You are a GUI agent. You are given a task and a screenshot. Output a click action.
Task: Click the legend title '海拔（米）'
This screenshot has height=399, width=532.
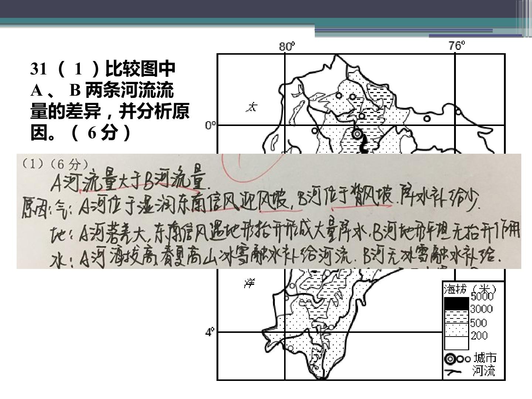click(470, 289)
